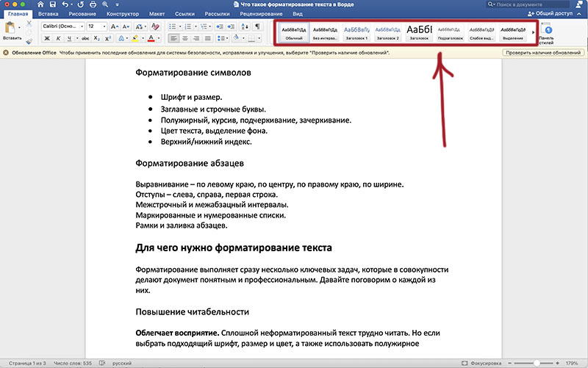Center-align the text
The width and height of the screenshot is (588, 368).
[185, 38]
